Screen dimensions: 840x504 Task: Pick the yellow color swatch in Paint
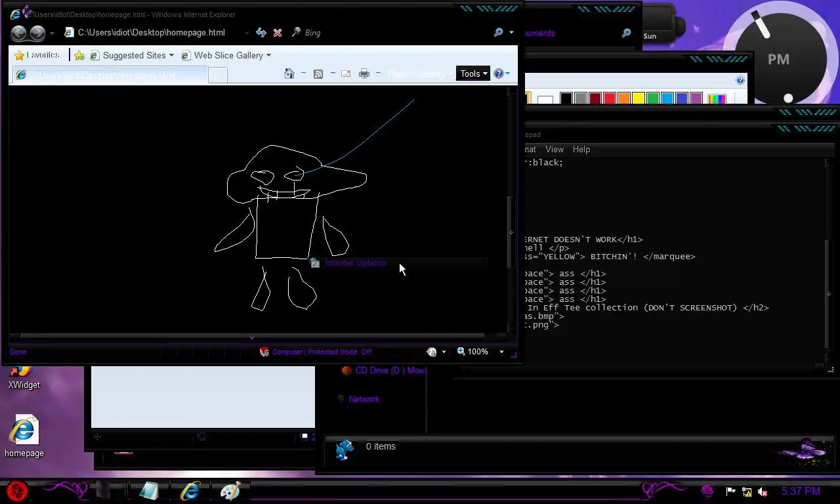pos(639,99)
